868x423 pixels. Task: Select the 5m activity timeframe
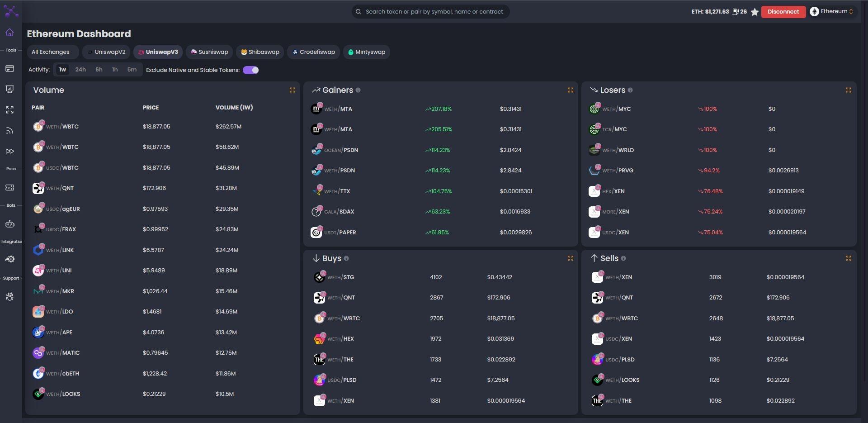[132, 70]
